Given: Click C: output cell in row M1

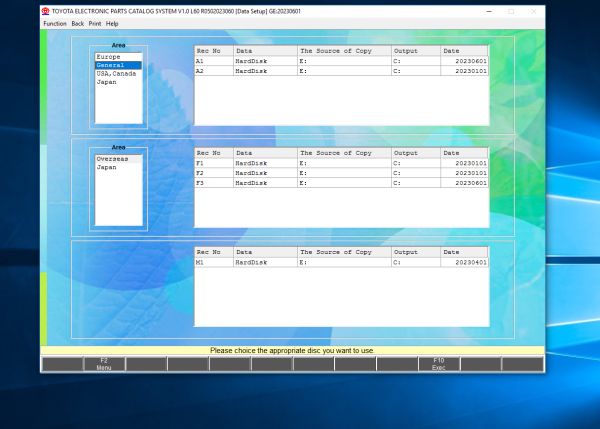Looking at the screenshot, I should click(x=416, y=262).
